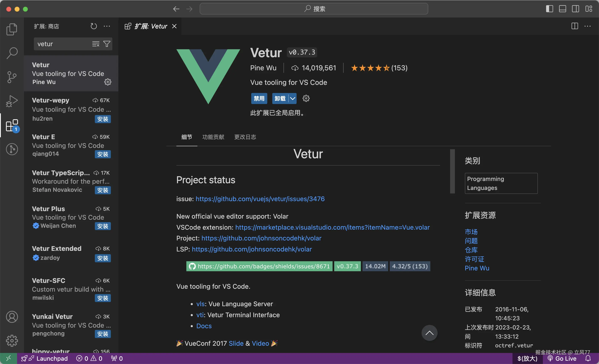The height and width of the screenshot is (364, 599).
Task: Customize the window layout
Action: [589, 9]
